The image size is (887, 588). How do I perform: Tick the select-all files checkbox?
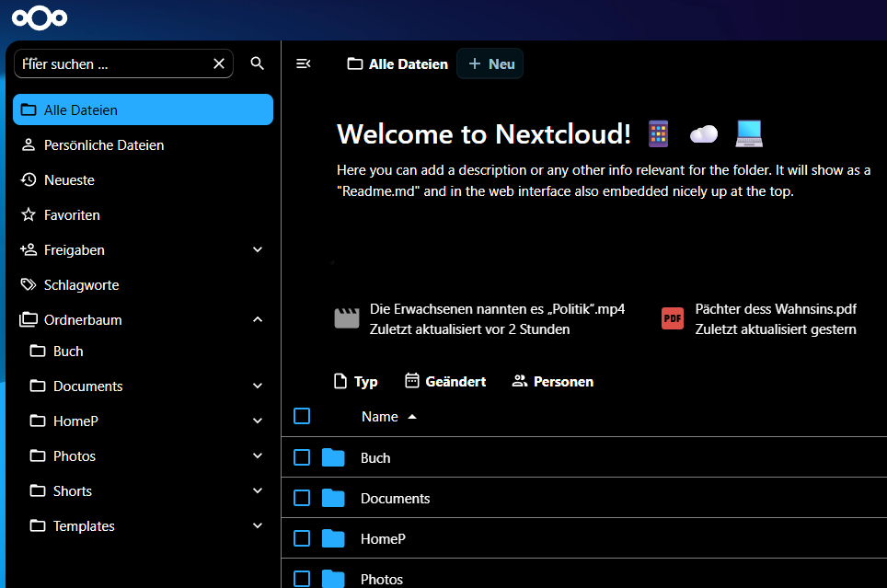(302, 417)
